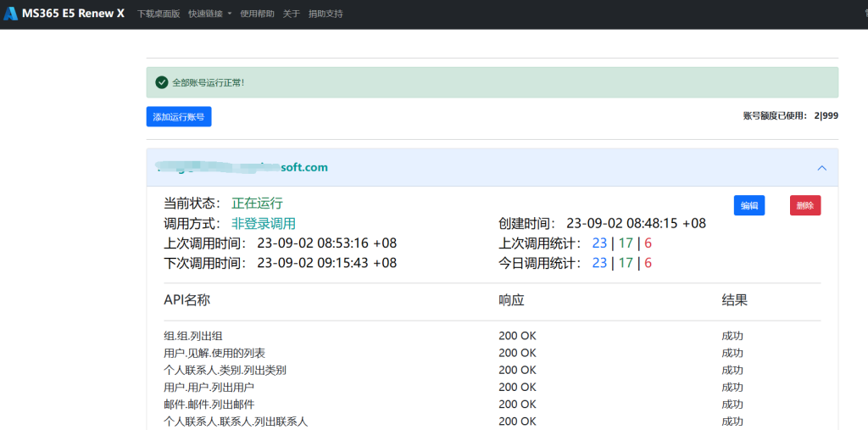
Task: Click the red 6 in 今日调用统计
Action: point(648,263)
